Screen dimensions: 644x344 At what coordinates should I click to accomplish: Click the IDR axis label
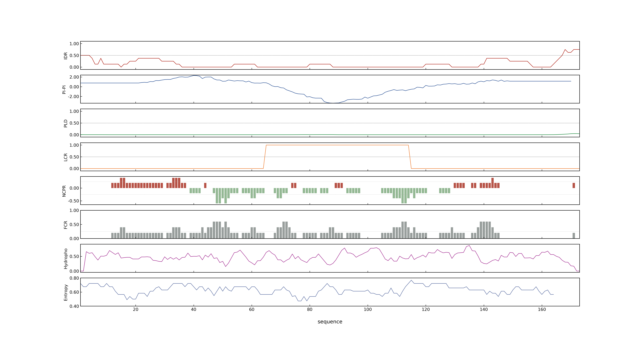pyautogui.click(x=66, y=56)
